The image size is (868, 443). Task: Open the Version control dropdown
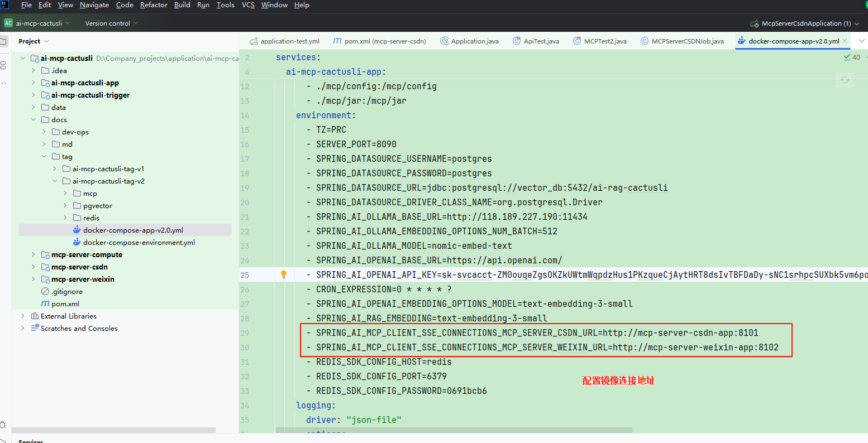pos(112,23)
